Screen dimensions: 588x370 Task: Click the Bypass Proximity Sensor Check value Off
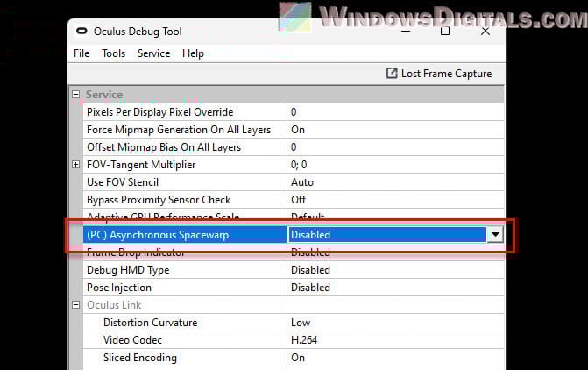click(x=298, y=200)
